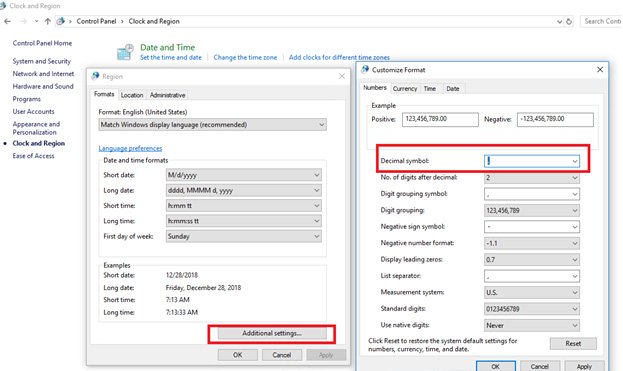Viewport: 623px width, 371px height.
Task: Close the Customize Format dialog
Action: point(600,70)
